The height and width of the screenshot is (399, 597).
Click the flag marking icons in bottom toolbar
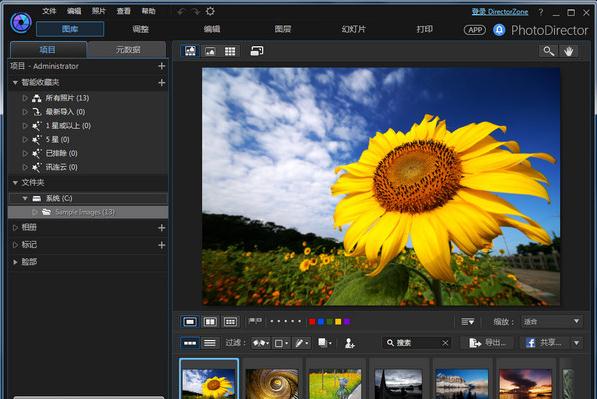pos(255,322)
